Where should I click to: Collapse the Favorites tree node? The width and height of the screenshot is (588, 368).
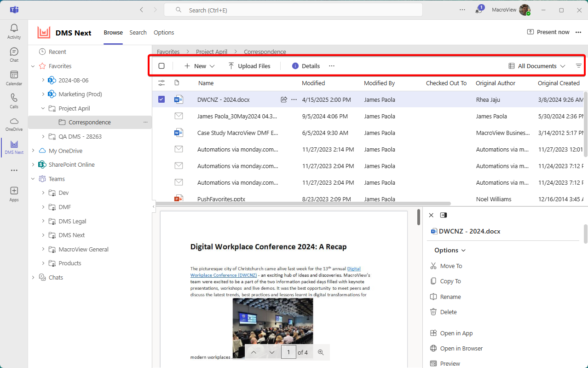click(33, 66)
